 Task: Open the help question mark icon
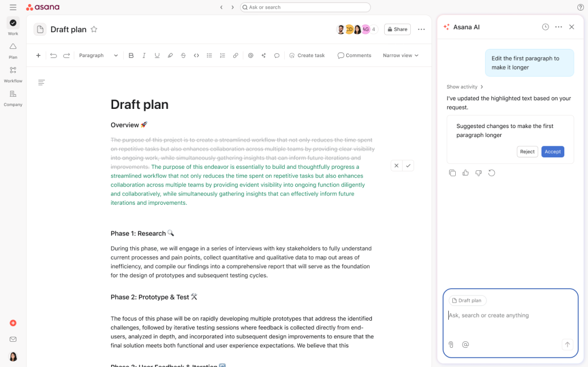[580, 7]
